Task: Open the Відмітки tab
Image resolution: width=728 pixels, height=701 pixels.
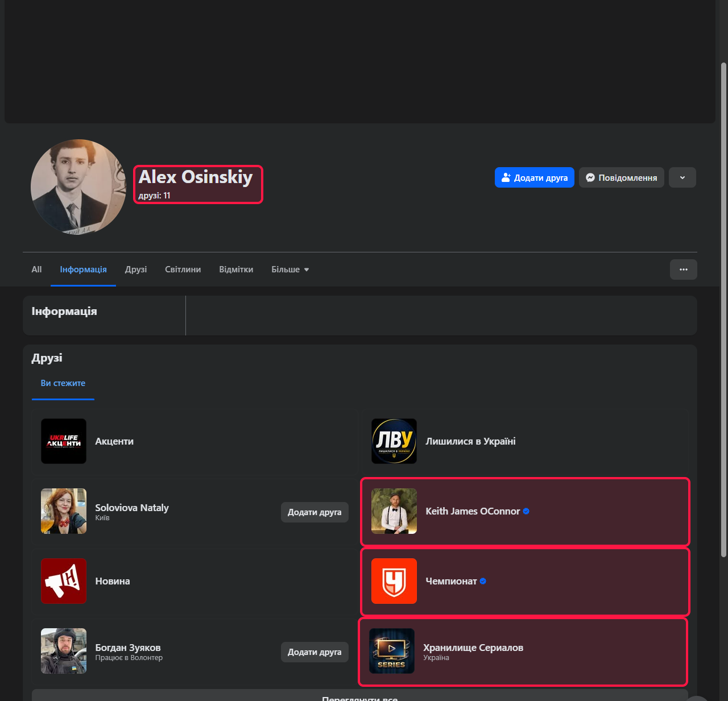Action: [236, 269]
